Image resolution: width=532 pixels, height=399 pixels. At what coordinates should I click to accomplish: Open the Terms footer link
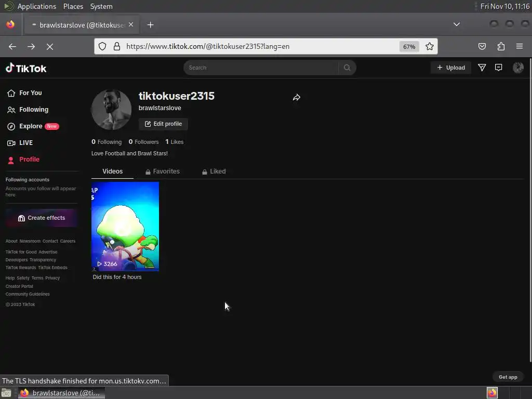37,278
